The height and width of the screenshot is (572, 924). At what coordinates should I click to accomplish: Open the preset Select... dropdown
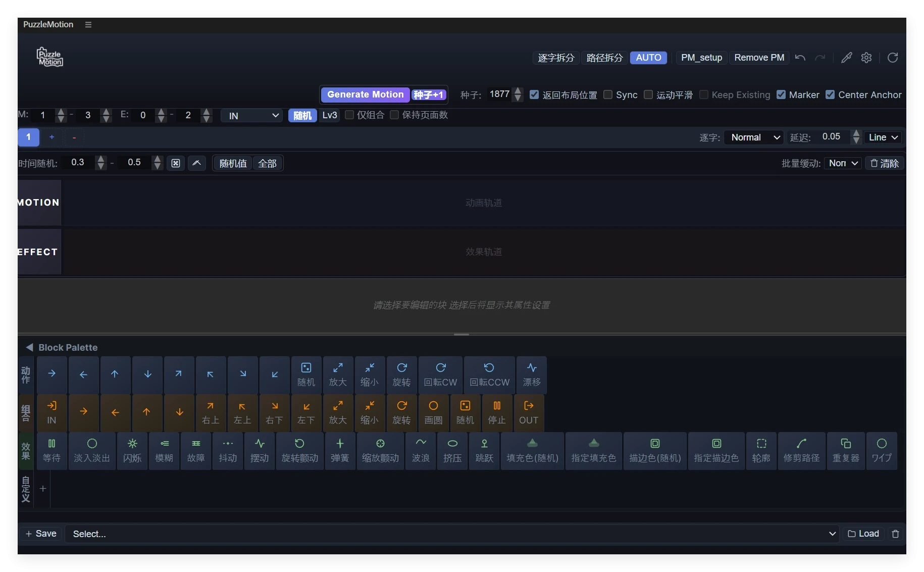point(452,534)
